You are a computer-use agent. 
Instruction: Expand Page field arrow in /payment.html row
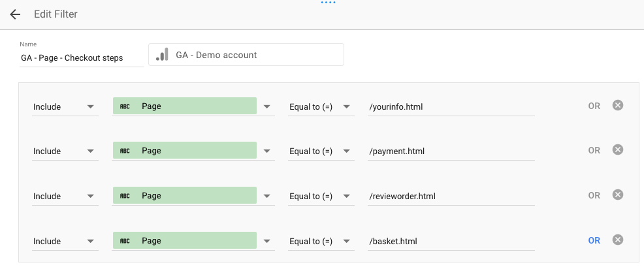tap(267, 151)
